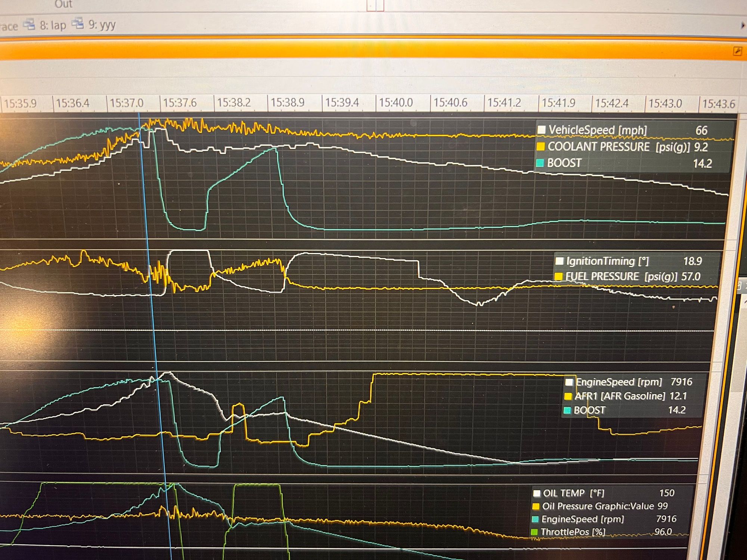This screenshot has height=560, width=747.
Task: Click the 15:38.2 mark on time axis
Action: (234, 103)
